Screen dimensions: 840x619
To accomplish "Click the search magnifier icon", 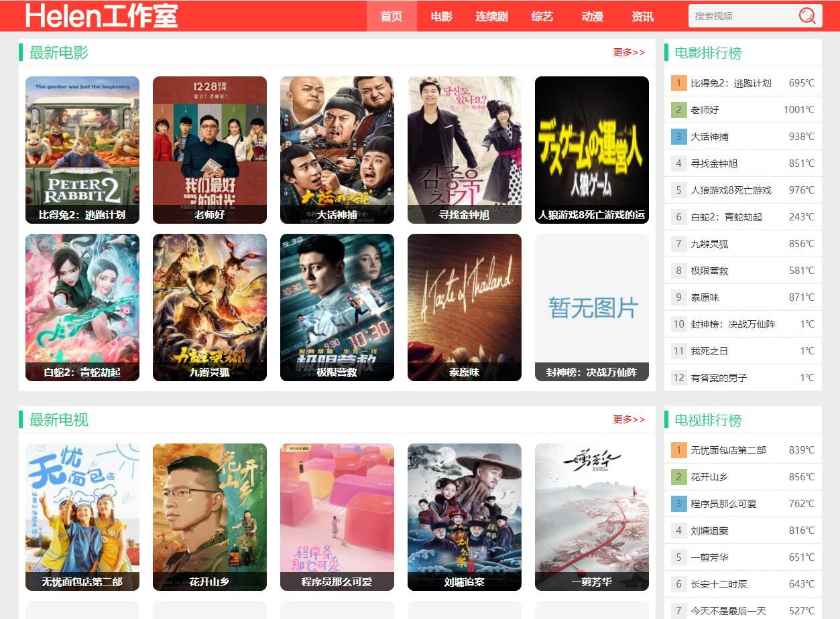I will click(807, 16).
